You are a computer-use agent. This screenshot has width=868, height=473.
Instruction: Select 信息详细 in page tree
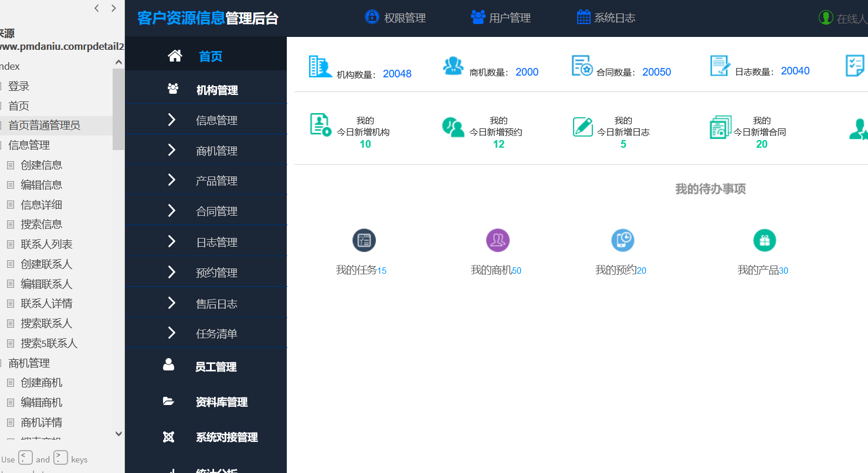[42, 205]
